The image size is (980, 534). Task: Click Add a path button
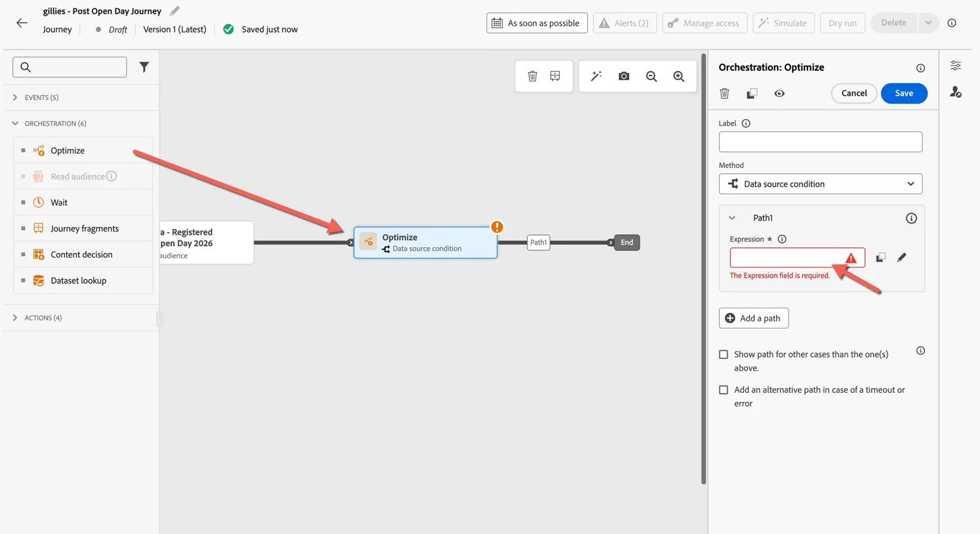coord(754,318)
